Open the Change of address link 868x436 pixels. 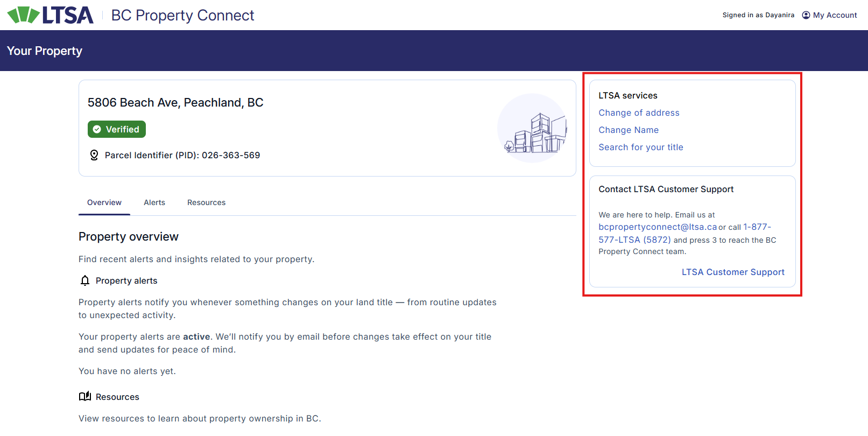(x=639, y=112)
